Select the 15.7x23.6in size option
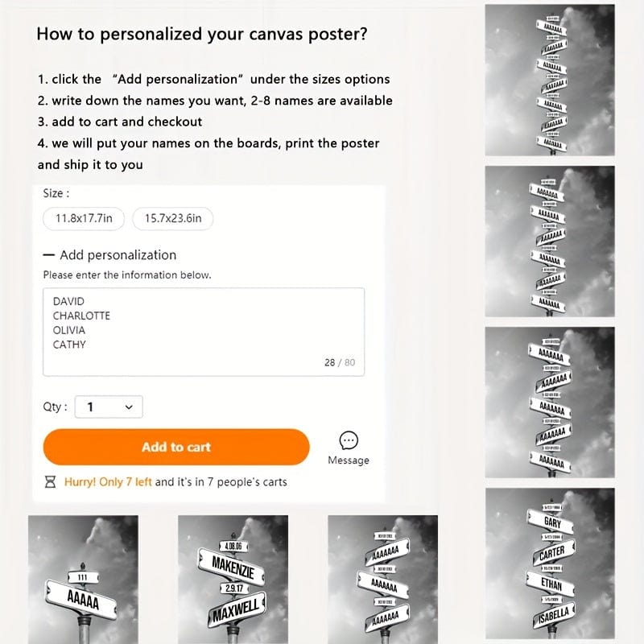 pos(173,218)
